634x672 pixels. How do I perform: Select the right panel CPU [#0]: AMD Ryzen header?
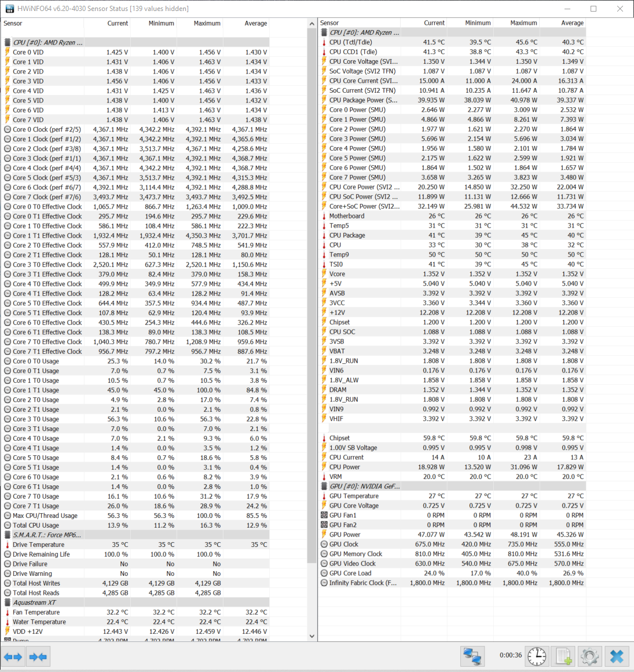(452, 32)
